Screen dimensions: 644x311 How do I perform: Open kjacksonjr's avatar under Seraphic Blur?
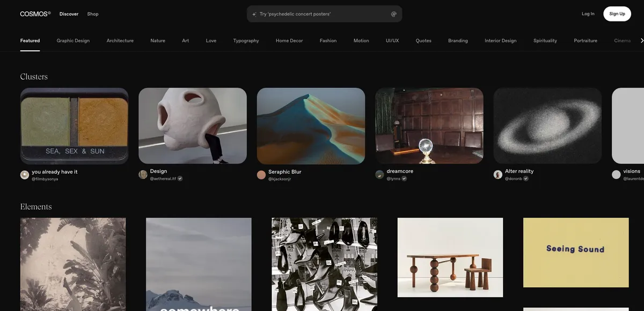pyautogui.click(x=261, y=175)
